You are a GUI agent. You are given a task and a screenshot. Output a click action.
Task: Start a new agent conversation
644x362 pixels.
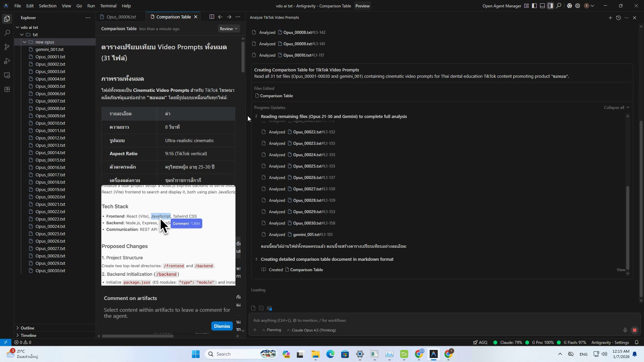point(610,17)
